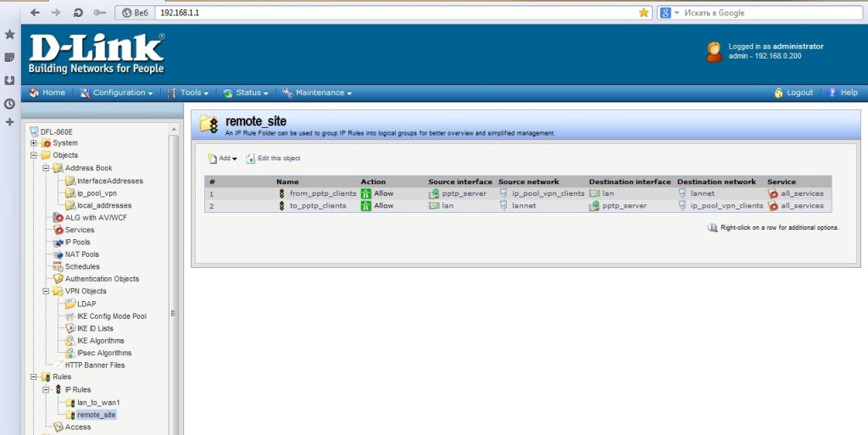Go to the Home menu

click(x=47, y=92)
